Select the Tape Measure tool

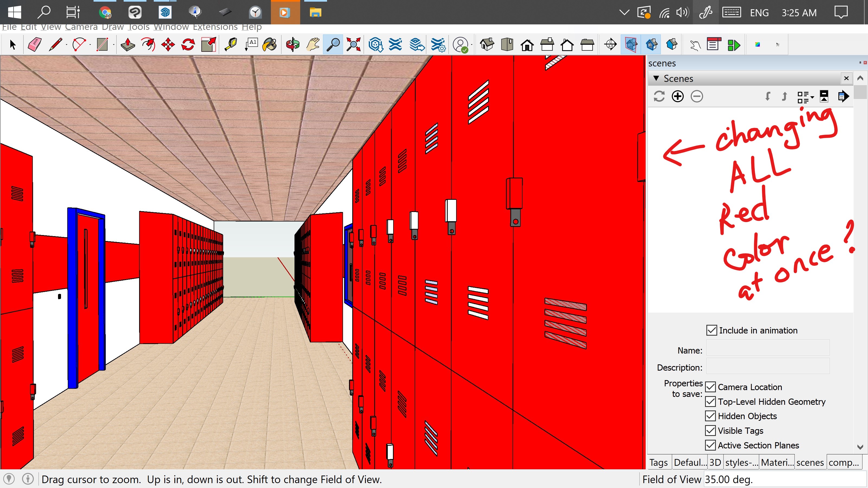tap(231, 44)
